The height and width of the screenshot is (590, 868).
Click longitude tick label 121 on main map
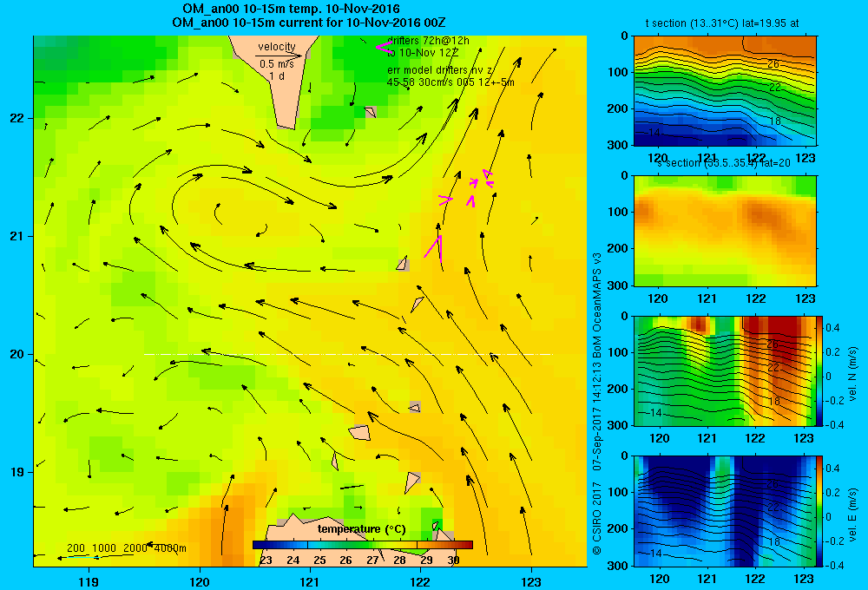(310, 582)
